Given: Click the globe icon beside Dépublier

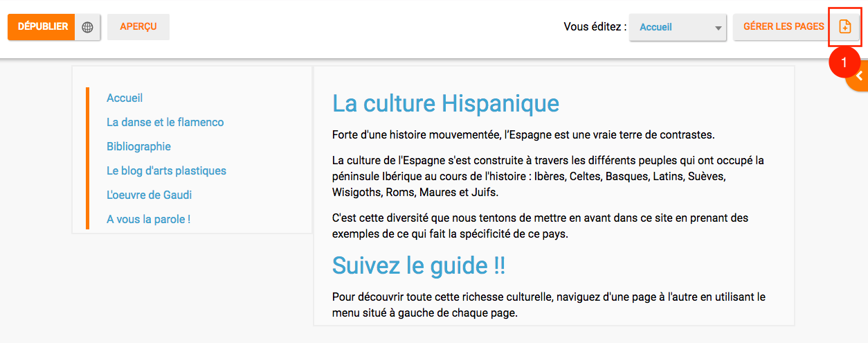Looking at the screenshot, I should pos(87,27).
